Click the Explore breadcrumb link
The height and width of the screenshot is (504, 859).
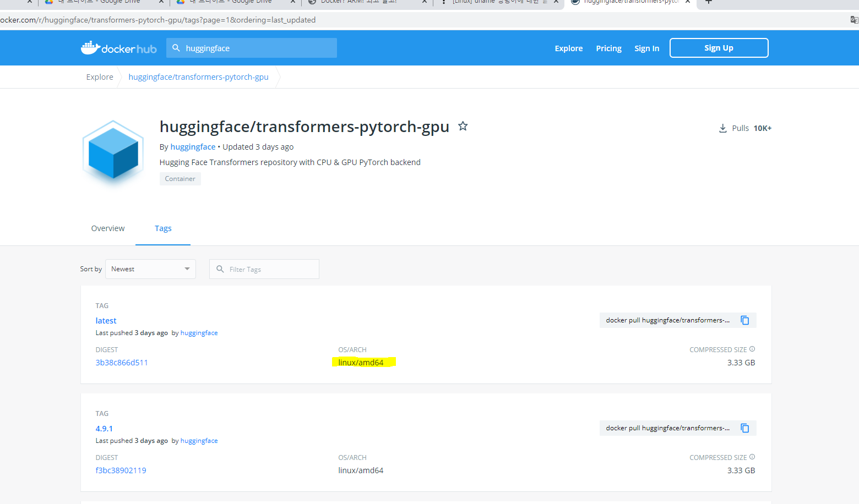coord(100,77)
